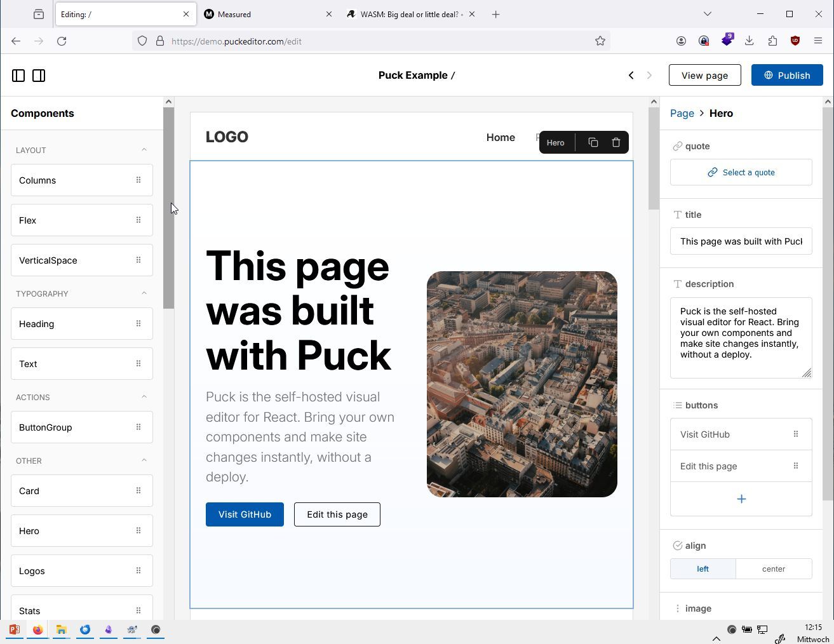This screenshot has height=644, width=834.
Task: Open Firefox from the taskbar
Action: click(x=37, y=630)
